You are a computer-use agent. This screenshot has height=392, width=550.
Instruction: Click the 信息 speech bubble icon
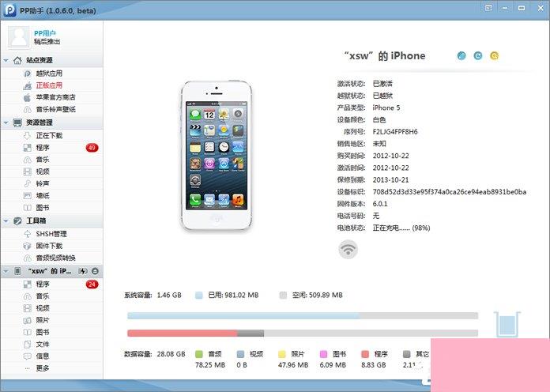pos(28,356)
